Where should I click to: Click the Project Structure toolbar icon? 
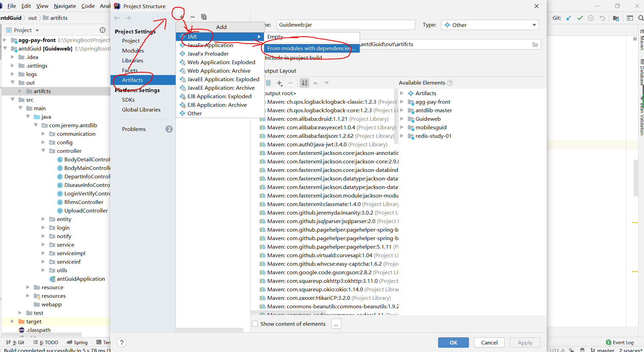click(x=616, y=18)
